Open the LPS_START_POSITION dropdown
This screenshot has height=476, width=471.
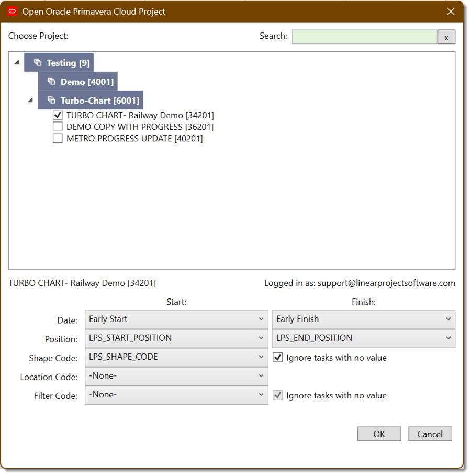pyautogui.click(x=176, y=338)
